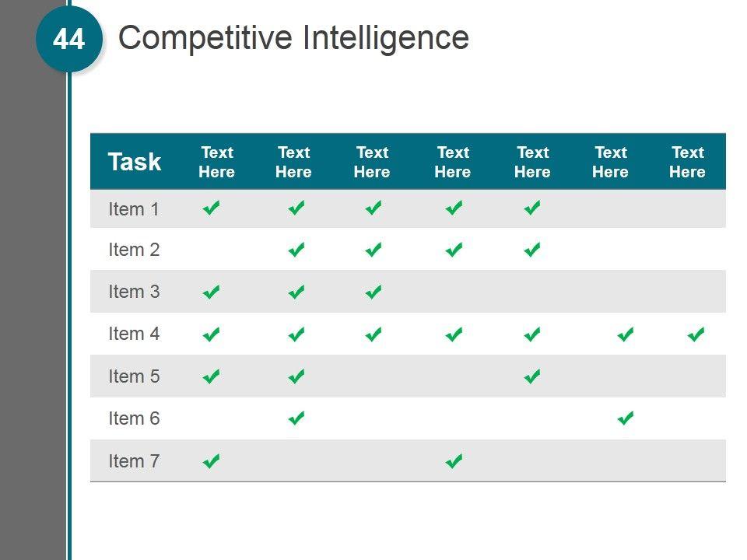Select Item 4's sixth checkmark
Screen dimensions: 747x560
(x=626, y=334)
